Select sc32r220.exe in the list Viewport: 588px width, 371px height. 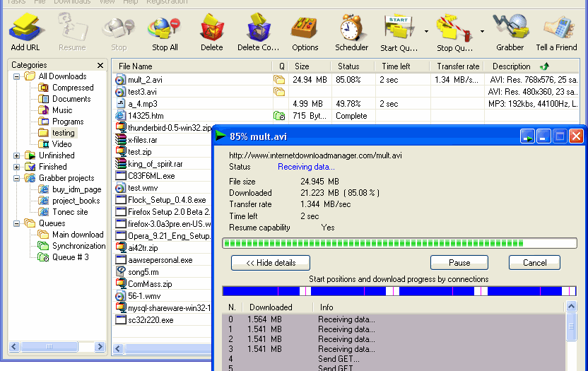pyautogui.click(x=151, y=320)
